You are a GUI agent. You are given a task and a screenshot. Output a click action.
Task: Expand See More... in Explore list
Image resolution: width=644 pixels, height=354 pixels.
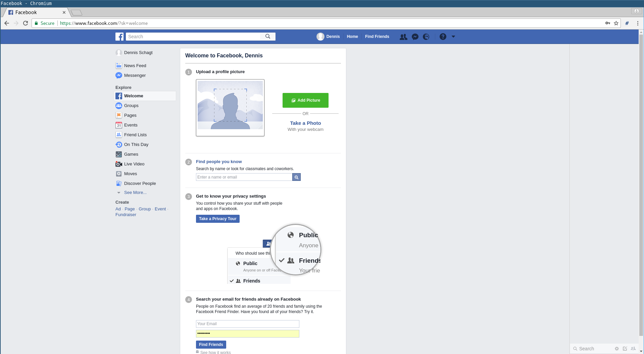click(x=135, y=193)
